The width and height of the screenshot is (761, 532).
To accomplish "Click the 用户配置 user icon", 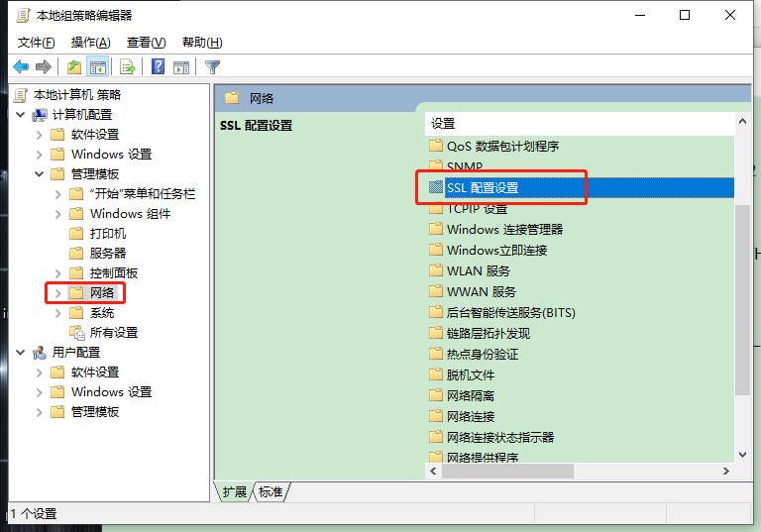I will pos(40,353).
